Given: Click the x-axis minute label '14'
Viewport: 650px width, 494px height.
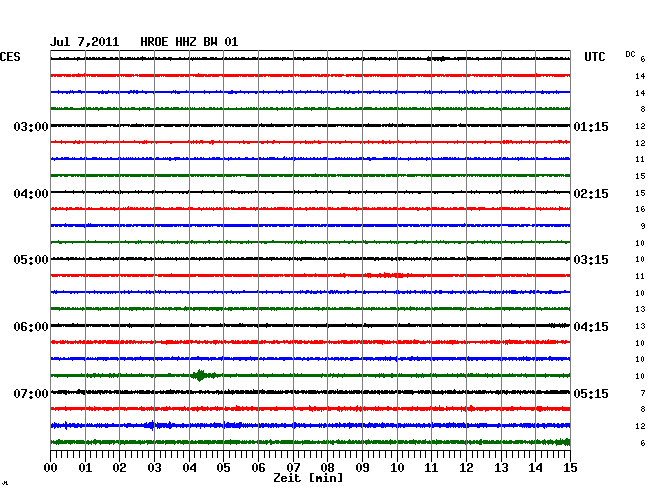Looking at the screenshot, I should [535, 467].
